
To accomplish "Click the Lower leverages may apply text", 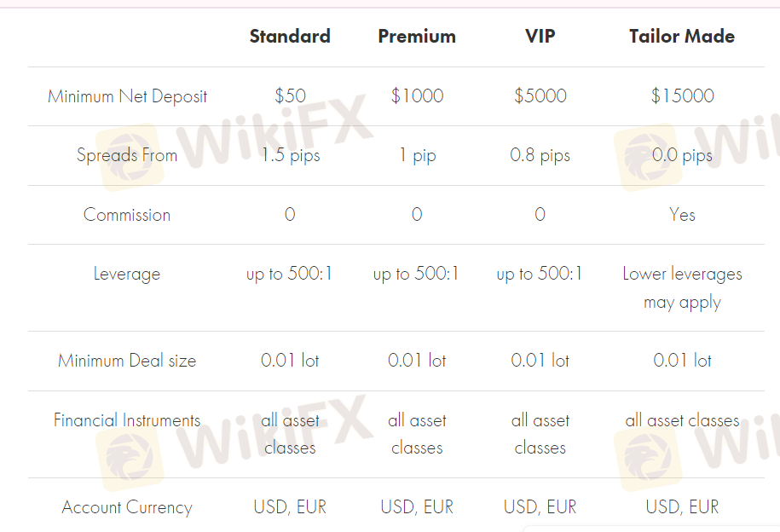I will pyautogui.click(x=682, y=287).
